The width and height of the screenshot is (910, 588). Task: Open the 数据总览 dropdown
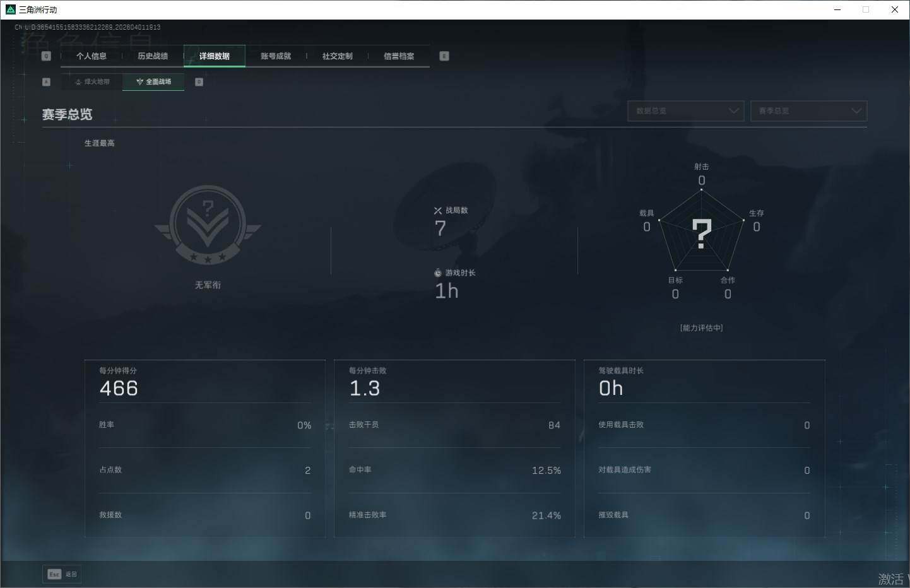[x=685, y=111]
